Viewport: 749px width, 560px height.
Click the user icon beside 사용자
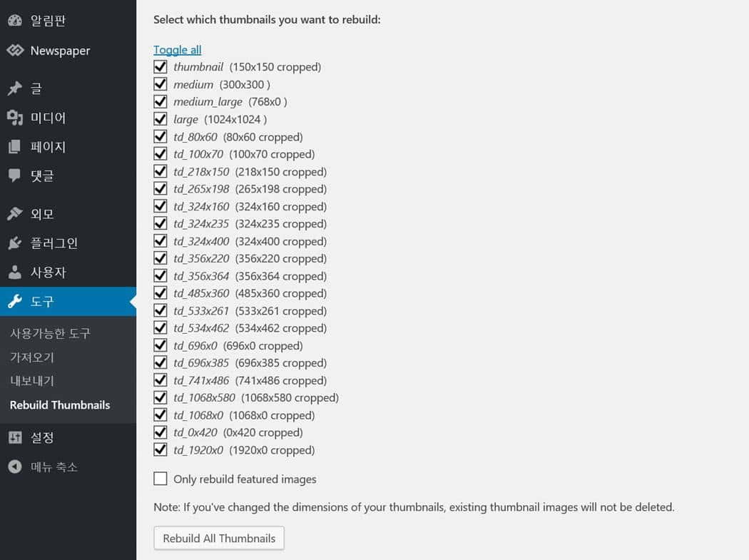pyautogui.click(x=15, y=273)
